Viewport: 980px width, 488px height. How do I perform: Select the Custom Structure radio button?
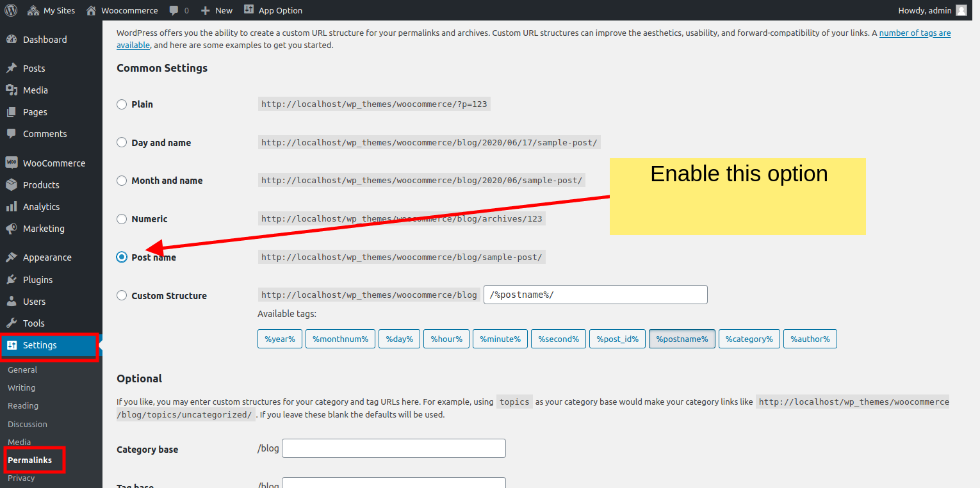pyautogui.click(x=122, y=295)
